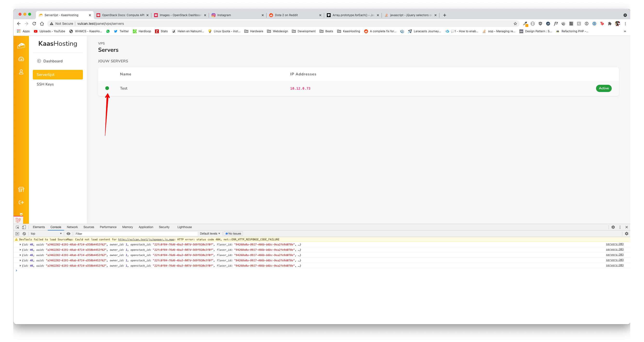Viewport: 644px width, 342px height.
Task: Toggle console sidebar panel button
Action: (17, 234)
